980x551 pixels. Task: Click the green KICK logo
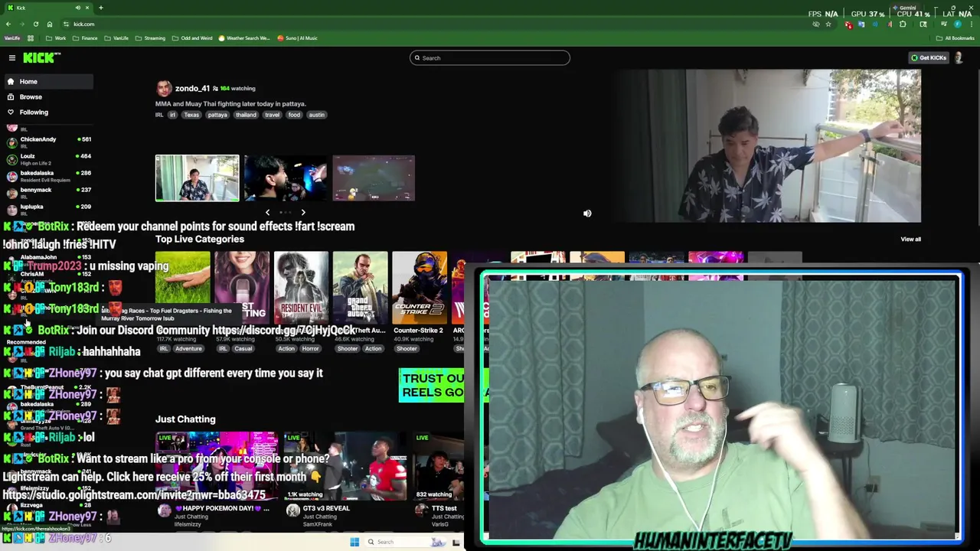click(41, 58)
